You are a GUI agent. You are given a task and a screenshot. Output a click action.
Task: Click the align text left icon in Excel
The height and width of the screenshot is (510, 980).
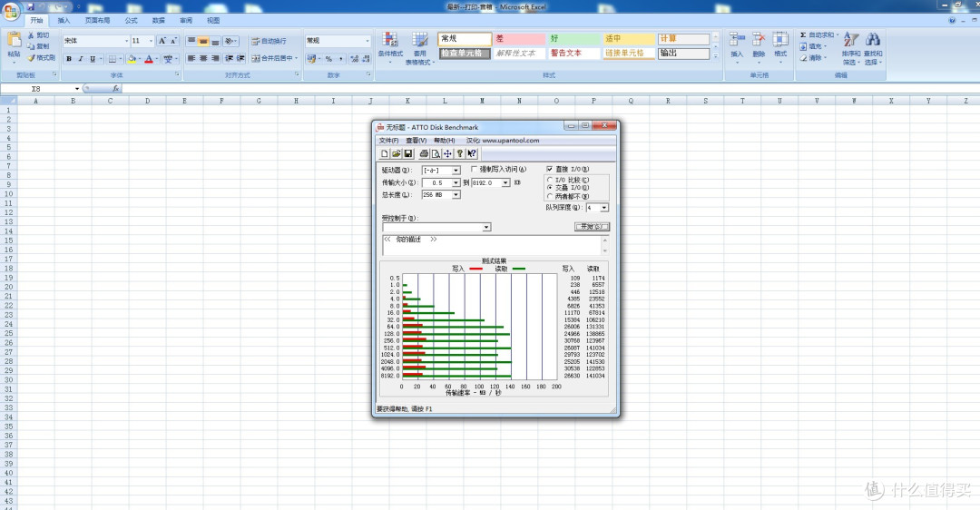(191, 58)
